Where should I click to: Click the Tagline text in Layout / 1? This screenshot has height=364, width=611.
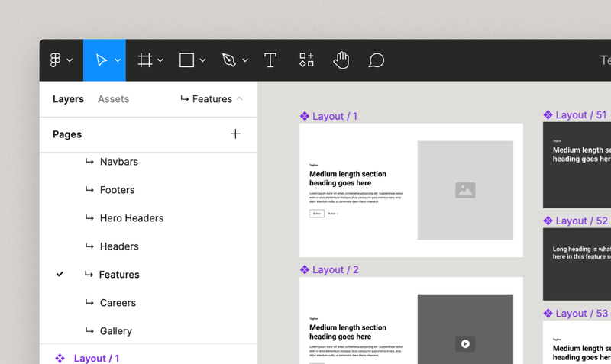click(x=314, y=165)
